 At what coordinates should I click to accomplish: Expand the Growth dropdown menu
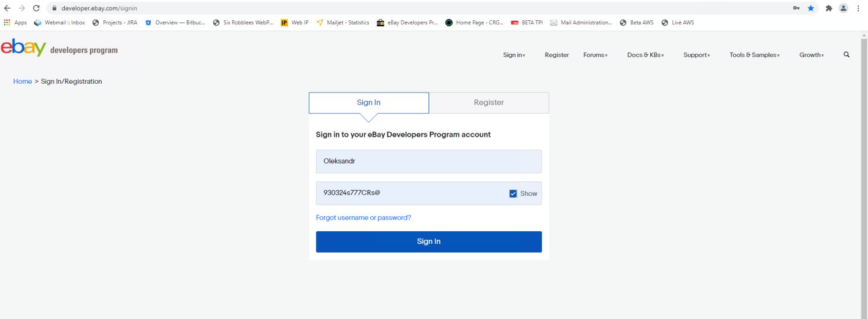[811, 55]
